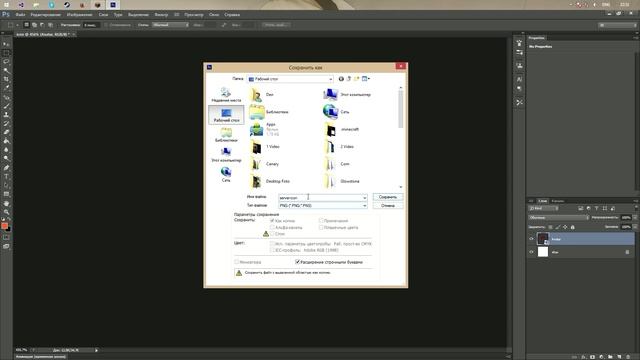Select the Eyedropper tool
Screen dimensions: 640x360
[6, 88]
